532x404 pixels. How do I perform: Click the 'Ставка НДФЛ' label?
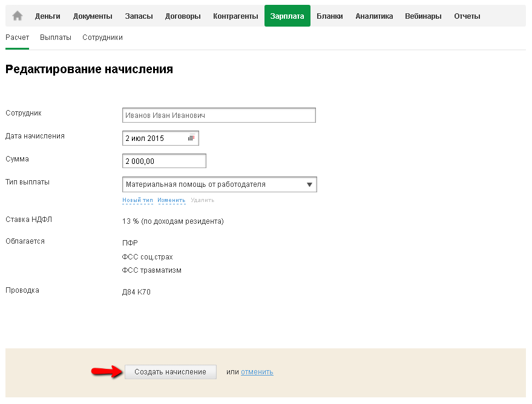[x=29, y=220]
